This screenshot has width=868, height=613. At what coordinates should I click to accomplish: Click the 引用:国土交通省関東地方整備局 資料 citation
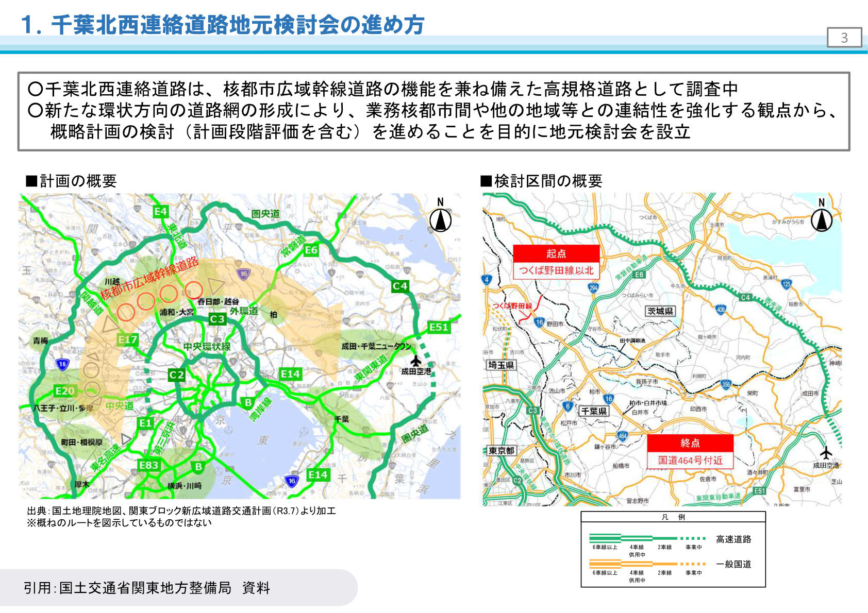147,588
